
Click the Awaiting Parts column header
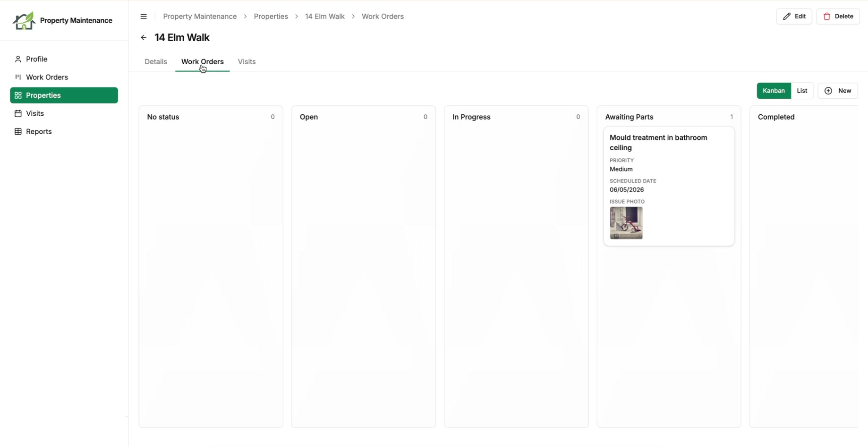tap(629, 117)
